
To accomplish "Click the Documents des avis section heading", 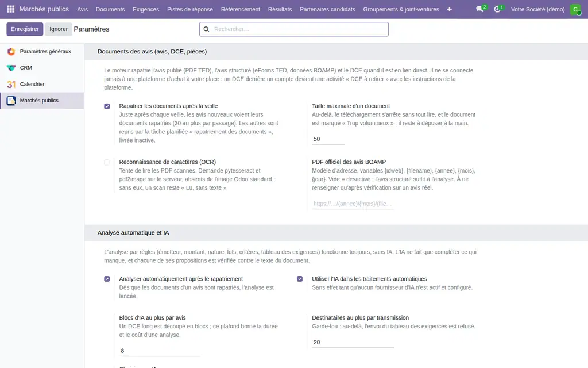I will click(152, 51).
